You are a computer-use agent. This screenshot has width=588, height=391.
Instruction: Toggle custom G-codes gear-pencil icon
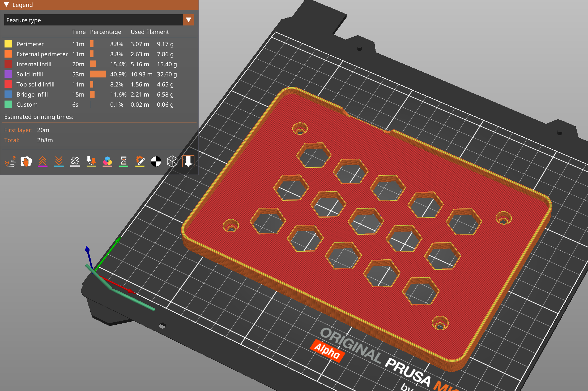[x=140, y=161]
